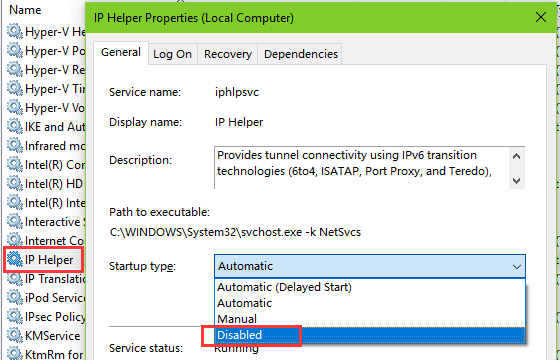Select the KMService row text

pos(52,336)
